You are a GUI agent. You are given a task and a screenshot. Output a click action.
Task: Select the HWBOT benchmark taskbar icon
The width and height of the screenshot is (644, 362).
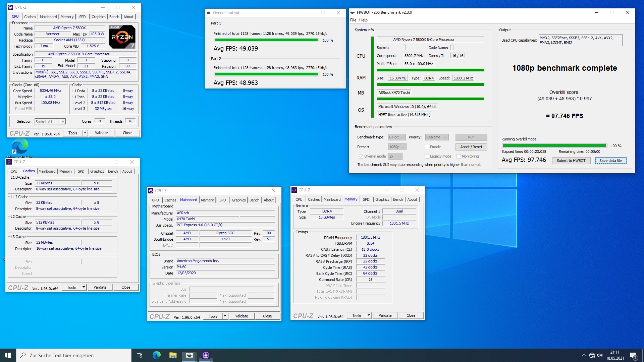pyautogui.click(x=189, y=355)
